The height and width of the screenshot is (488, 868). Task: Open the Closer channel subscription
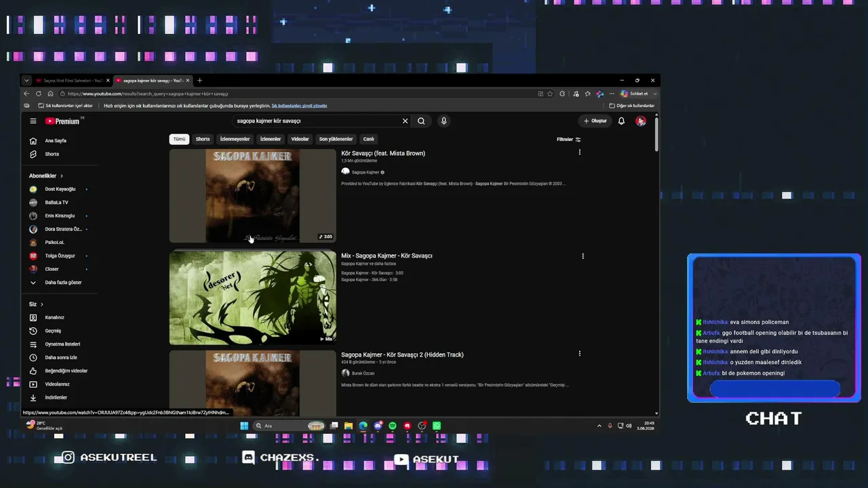point(51,269)
